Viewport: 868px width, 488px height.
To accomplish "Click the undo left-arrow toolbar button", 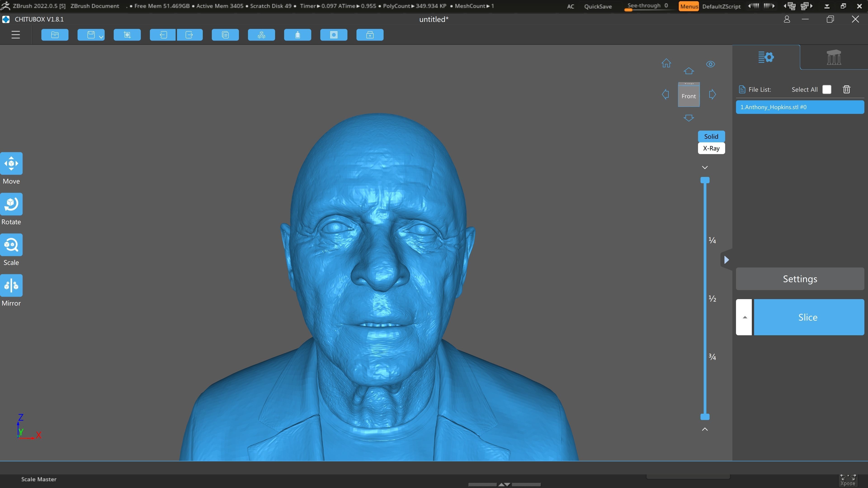I will [163, 35].
